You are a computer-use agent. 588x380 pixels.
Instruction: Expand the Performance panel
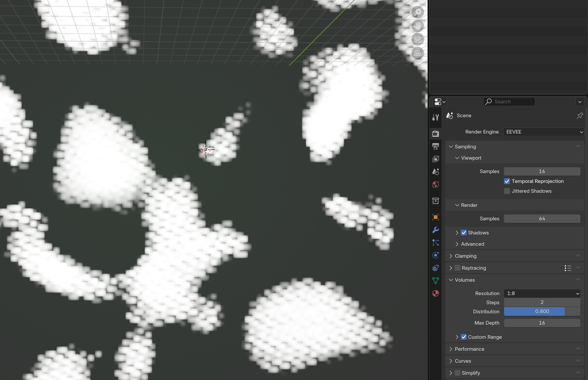[x=469, y=349]
